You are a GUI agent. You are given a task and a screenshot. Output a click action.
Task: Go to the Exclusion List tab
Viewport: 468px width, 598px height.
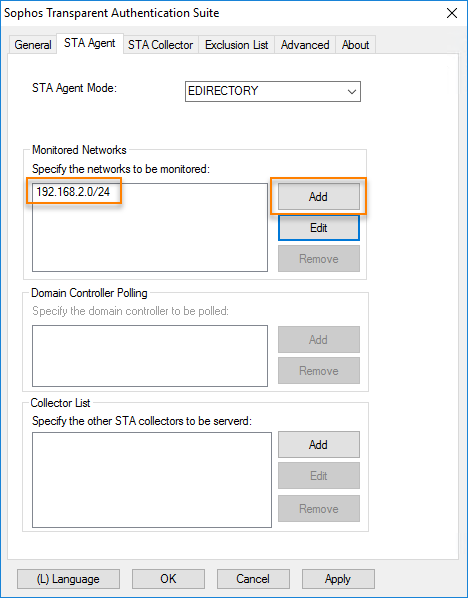tap(236, 45)
